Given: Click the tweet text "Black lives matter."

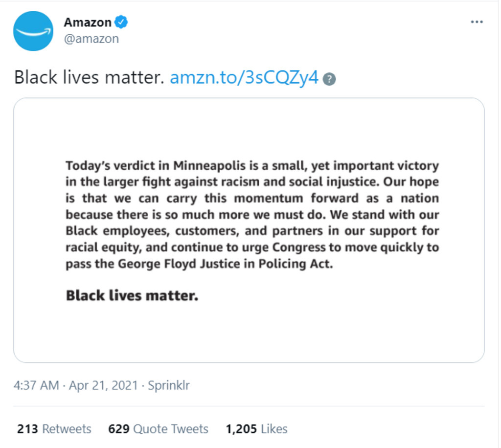Looking at the screenshot, I should (x=89, y=77).
